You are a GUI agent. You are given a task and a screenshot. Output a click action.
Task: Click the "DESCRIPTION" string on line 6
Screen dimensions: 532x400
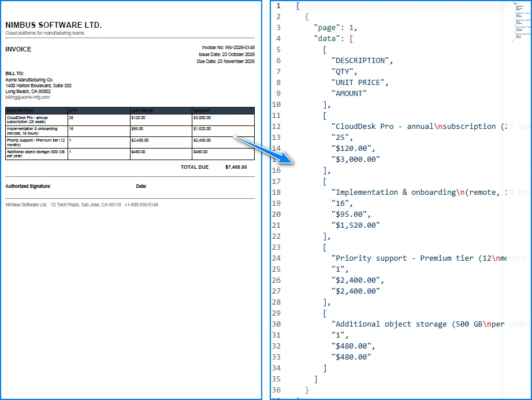(x=360, y=61)
